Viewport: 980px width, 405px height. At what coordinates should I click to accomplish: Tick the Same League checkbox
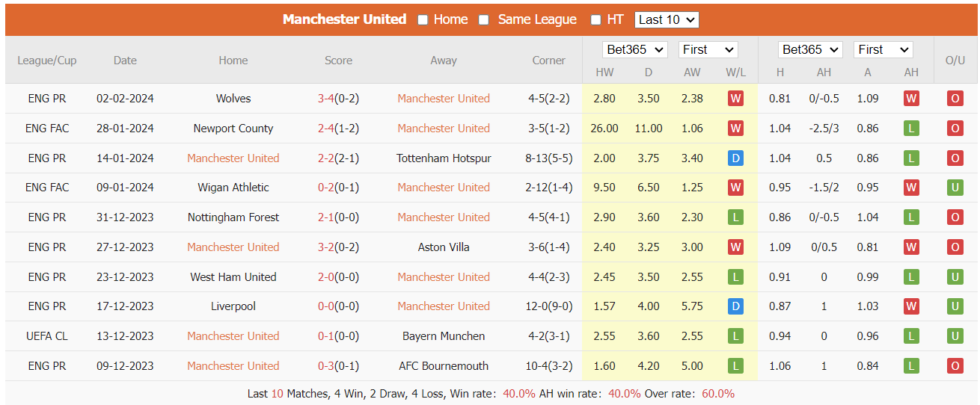point(484,20)
